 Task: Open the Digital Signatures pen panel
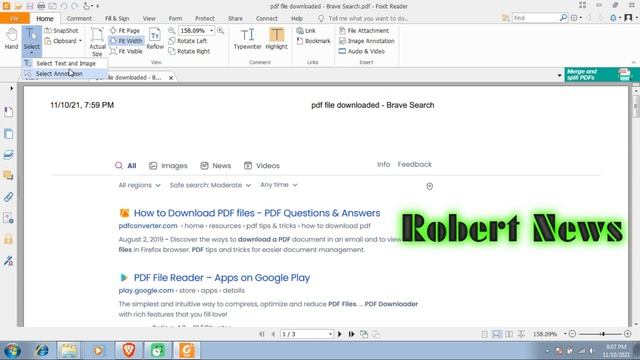click(9, 260)
